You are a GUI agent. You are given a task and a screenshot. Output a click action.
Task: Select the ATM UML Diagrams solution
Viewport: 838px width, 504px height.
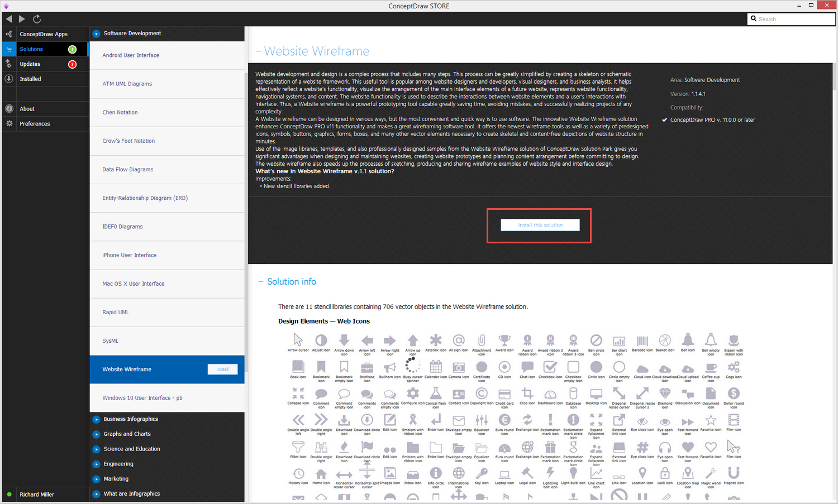167,84
